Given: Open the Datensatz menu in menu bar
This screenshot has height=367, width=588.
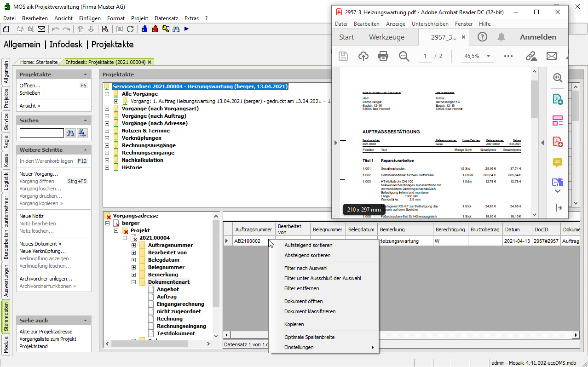Looking at the screenshot, I should pyautogui.click(x=166, y=18).
